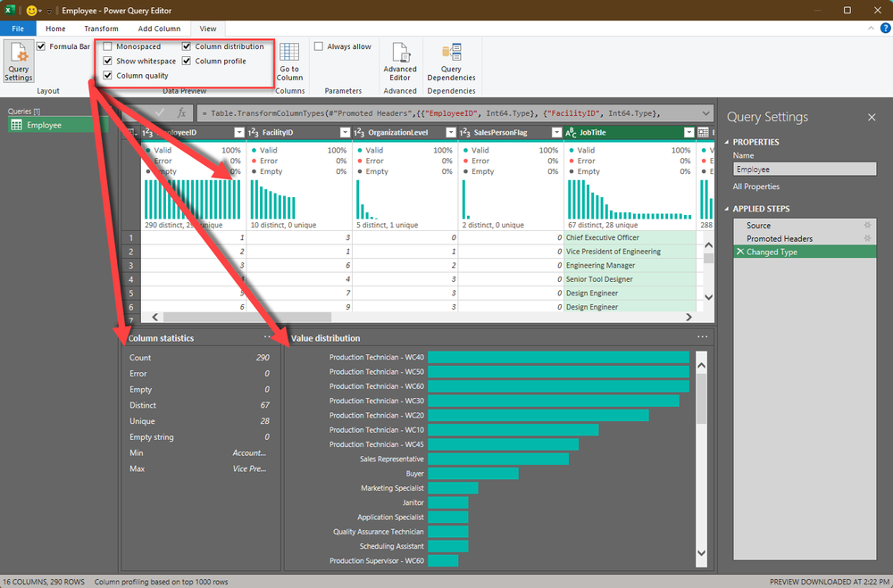This screenshot has height=588, width=893.
Task: Expand the formula bar with chevron
Action: 705,113
